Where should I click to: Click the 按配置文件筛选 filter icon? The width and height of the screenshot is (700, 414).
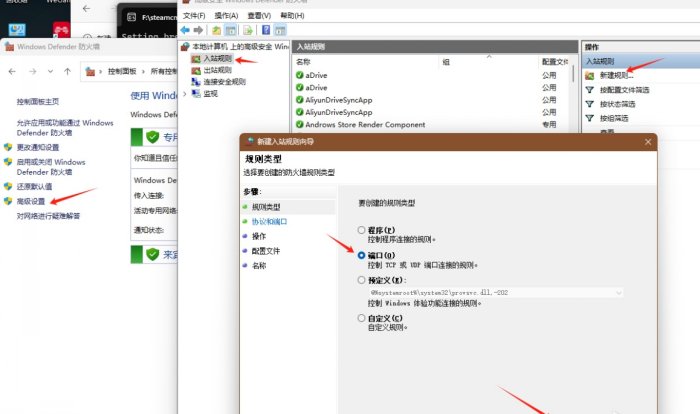[x=590, y=89]
